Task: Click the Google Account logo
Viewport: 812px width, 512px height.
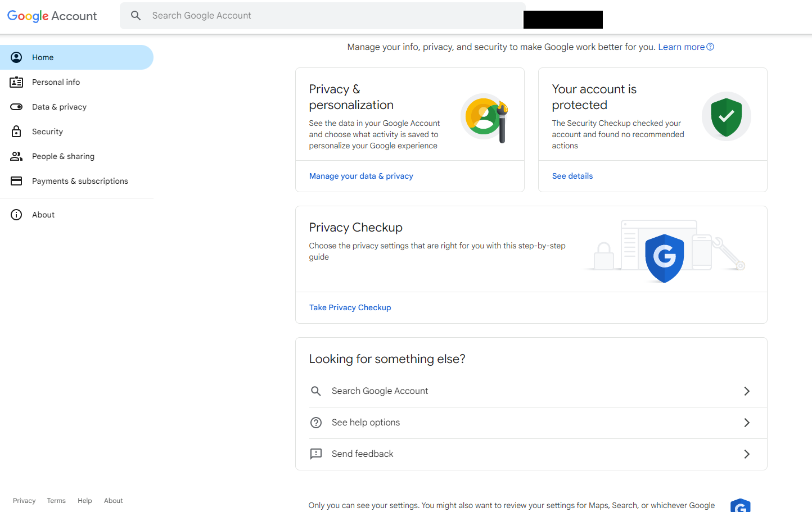Action: click(52, 16)
